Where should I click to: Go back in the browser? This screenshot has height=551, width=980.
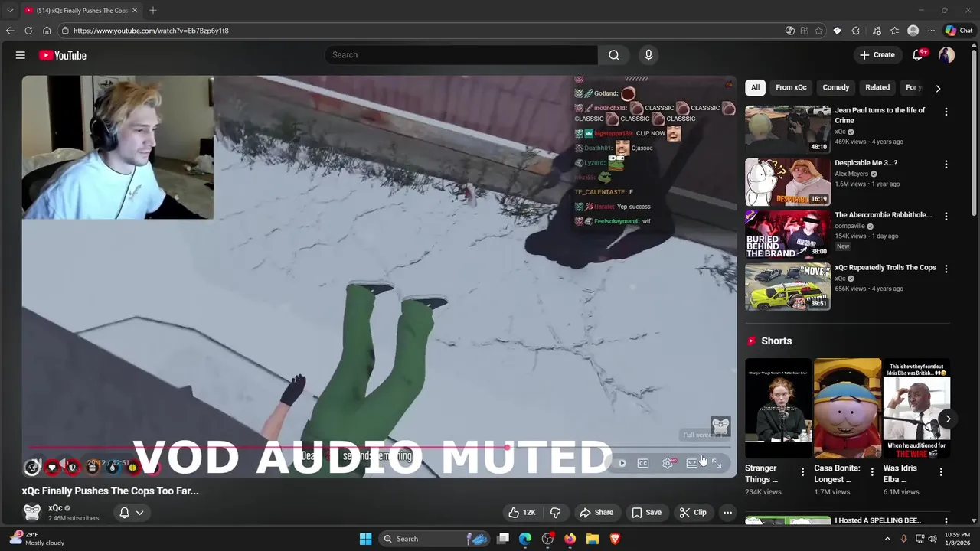click(x=10, y=31)
